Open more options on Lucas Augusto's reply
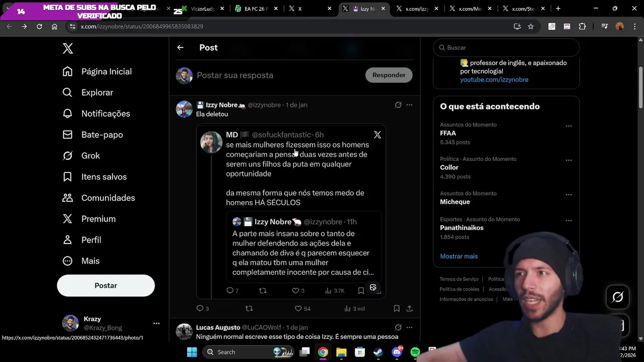This screenshot has width=644, height=362. [410, 327]
